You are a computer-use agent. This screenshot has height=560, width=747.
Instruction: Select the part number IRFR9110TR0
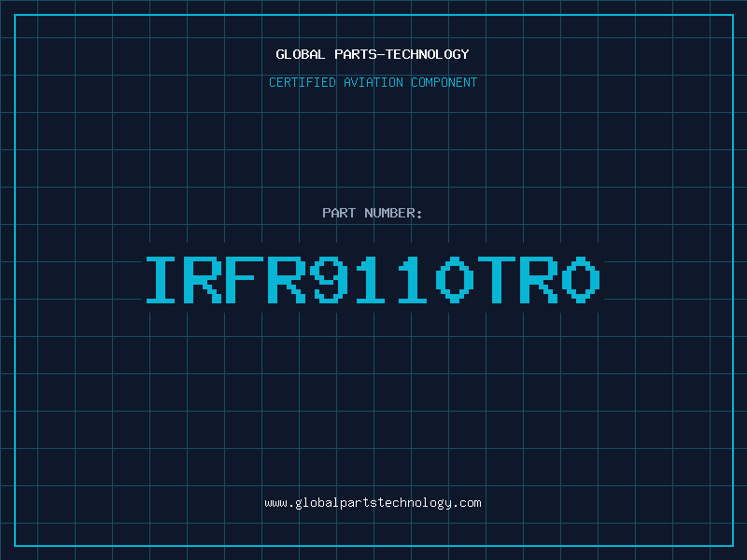tap(373, 279)
